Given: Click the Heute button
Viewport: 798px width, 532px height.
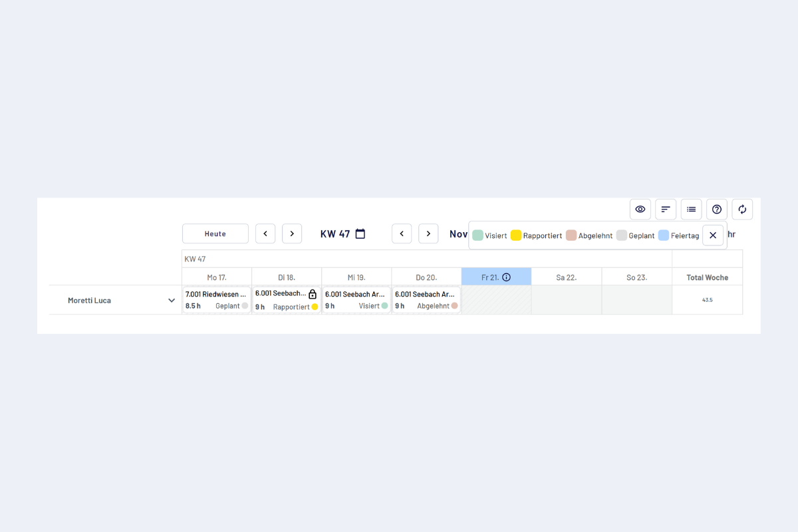Looking at the screenshot, I should 215,234.
